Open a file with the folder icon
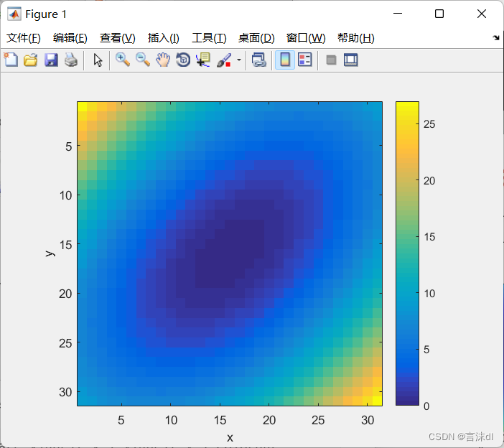 (x=30, y=60)
